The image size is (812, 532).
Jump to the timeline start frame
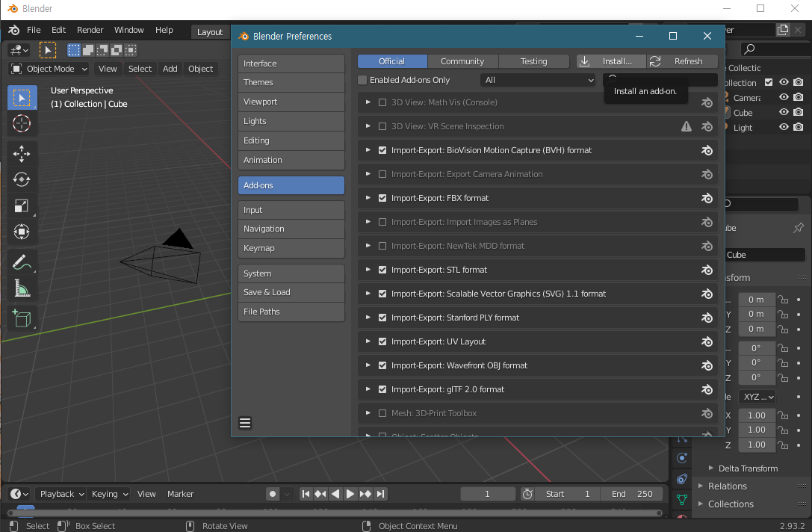306,494
